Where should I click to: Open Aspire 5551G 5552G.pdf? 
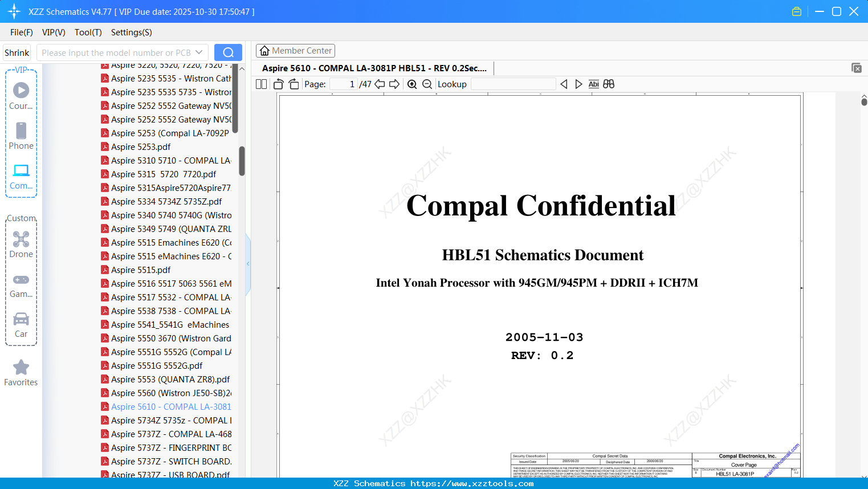[x=152, y=366]
